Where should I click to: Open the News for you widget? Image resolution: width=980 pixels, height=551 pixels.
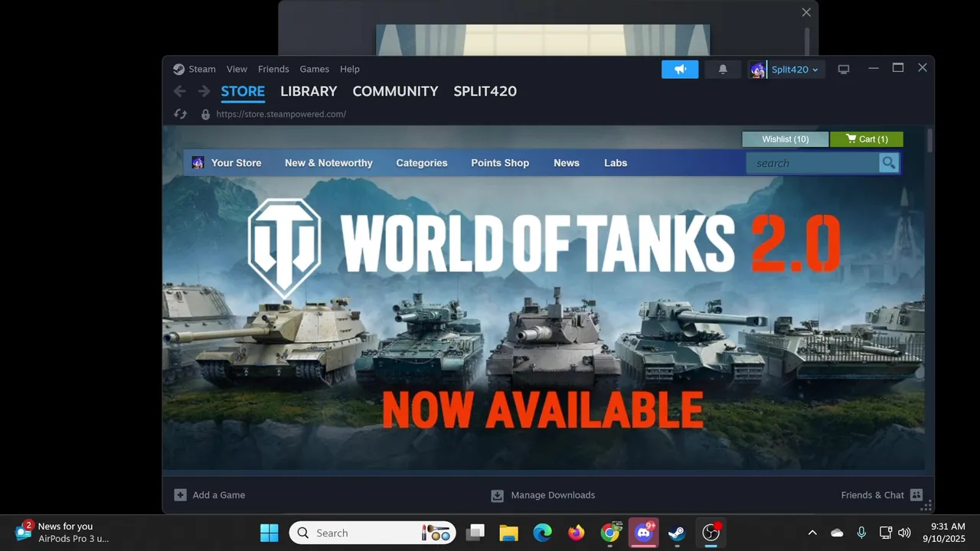pos(63,533)
